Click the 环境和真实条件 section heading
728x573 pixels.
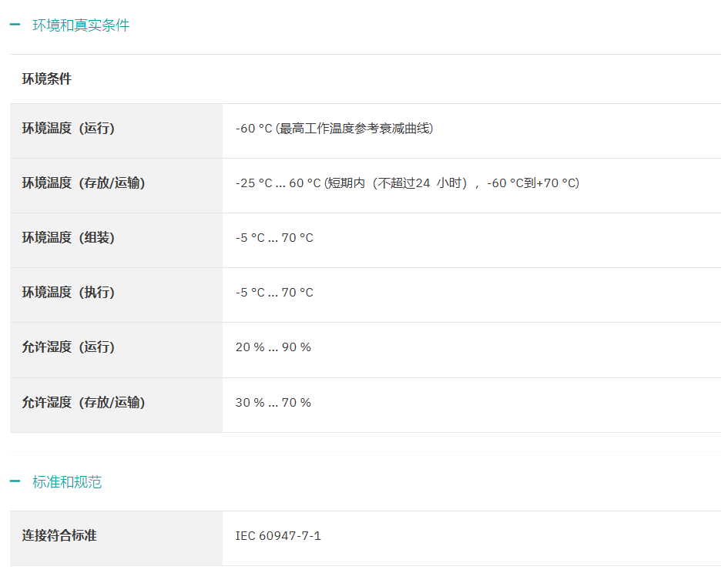click(x=81, y=25)
